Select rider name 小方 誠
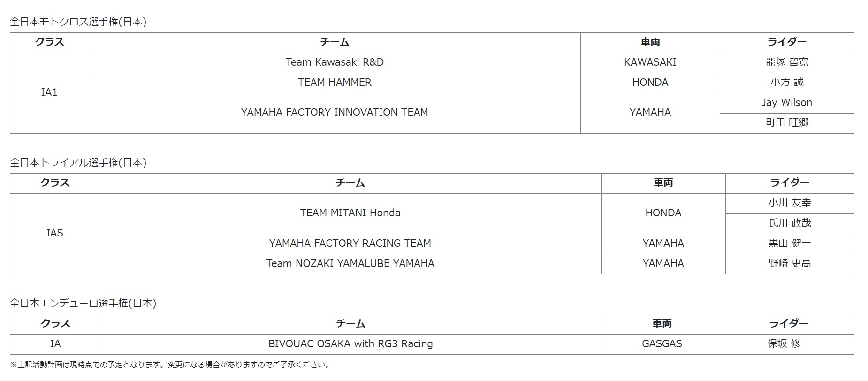This screenshot has height=381, width=868. click(787, 83)
